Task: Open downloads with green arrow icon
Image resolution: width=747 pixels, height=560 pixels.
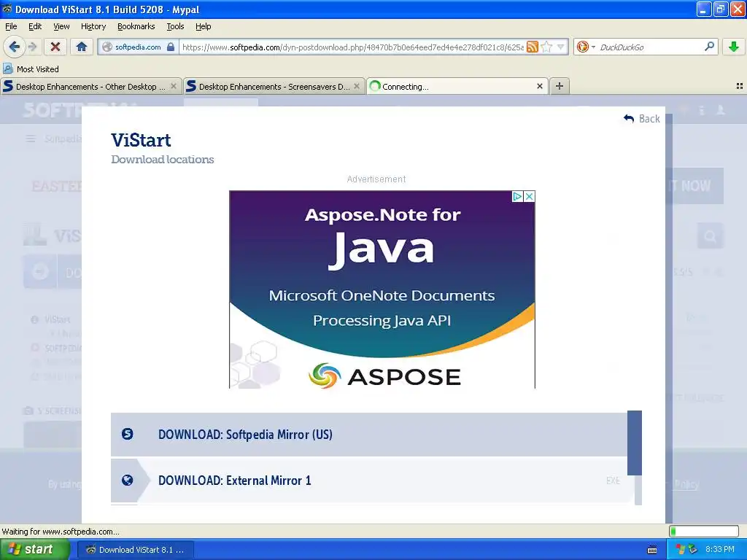Action: point(734,47)
